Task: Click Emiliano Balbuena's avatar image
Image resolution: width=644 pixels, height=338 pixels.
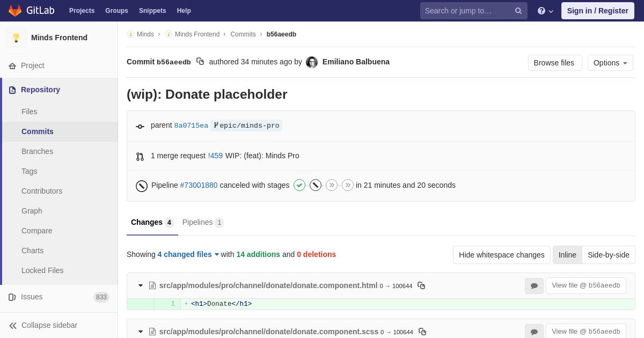Action: click(x=312, y=62)
